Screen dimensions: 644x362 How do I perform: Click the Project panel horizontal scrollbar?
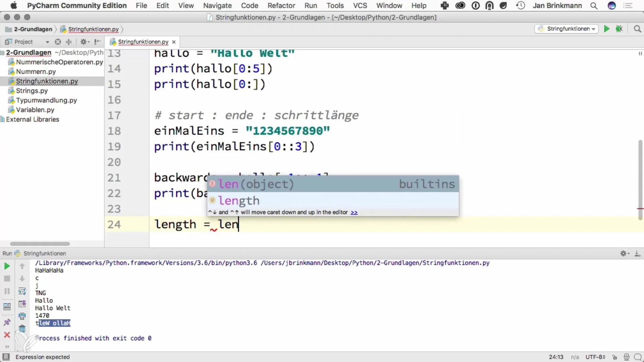[40, 244]
